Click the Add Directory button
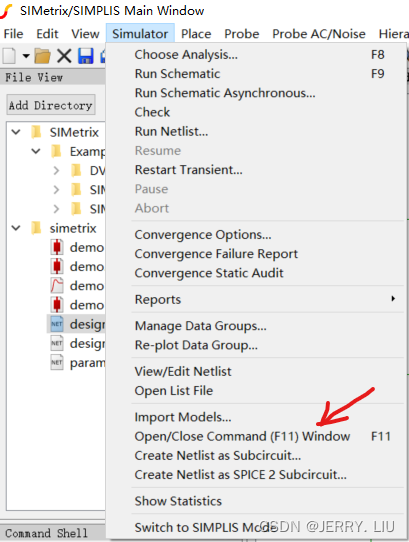This screenshot has height=542, width=409. click(x=51, y=105)
